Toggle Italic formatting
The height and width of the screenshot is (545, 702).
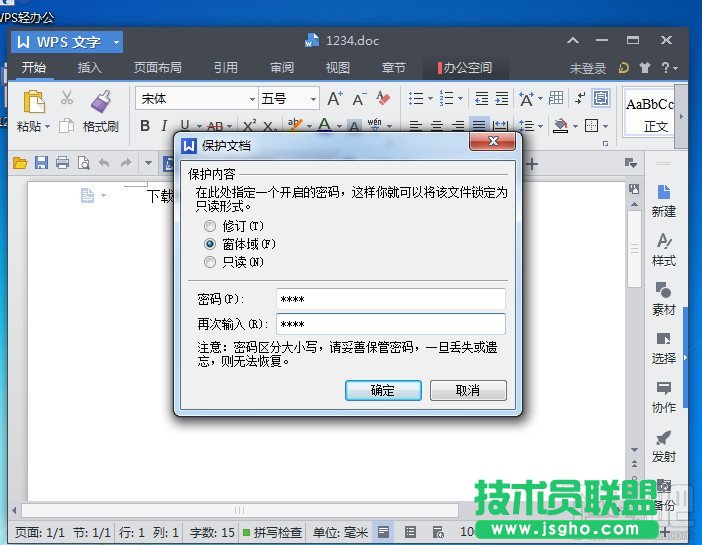164,126
